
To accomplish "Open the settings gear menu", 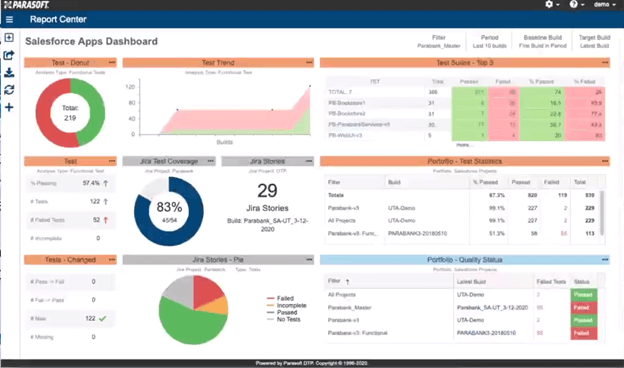I will [552, 4].
